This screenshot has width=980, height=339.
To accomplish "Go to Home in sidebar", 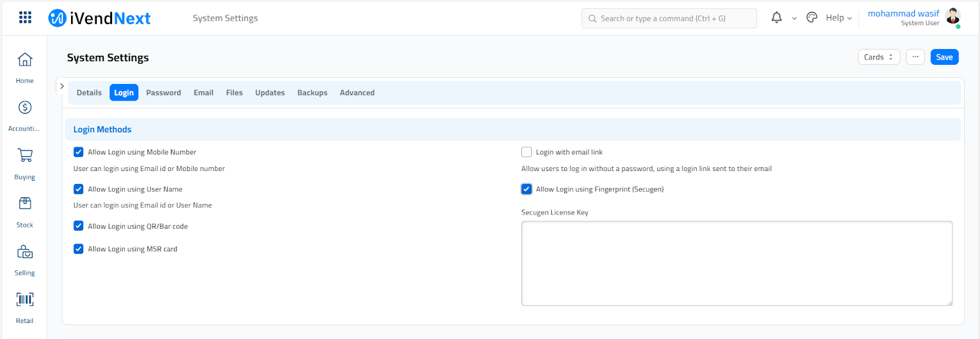I will pyautogui.click(x=24, y=60).
